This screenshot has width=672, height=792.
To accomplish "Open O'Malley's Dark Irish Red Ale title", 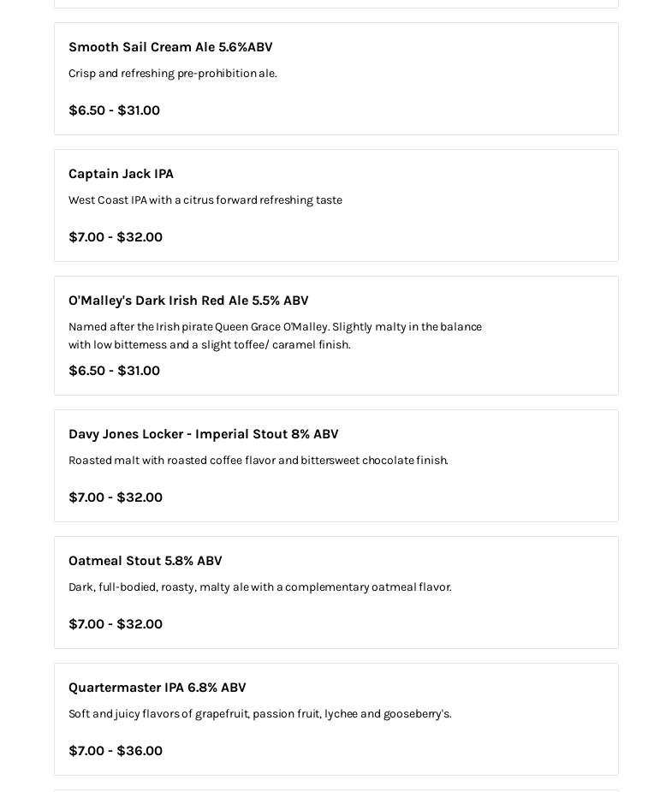I will tap(188, 301).
